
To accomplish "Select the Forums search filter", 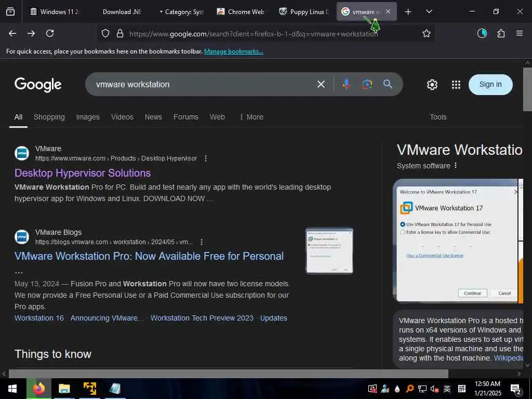I will pos(186,117).
